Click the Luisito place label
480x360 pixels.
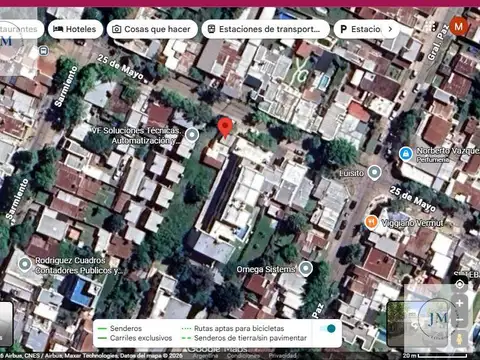(351, 173)
